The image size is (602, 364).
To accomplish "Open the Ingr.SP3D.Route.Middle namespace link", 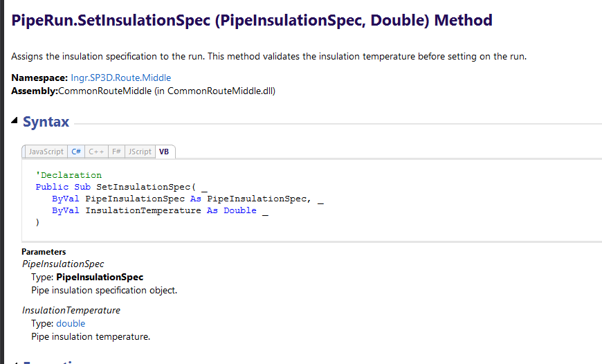I will [121, 78].
